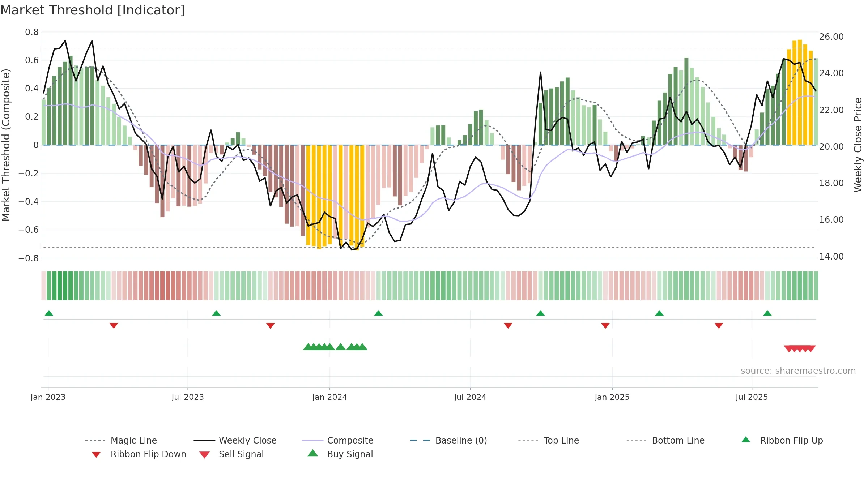
Task: Click the red ribbon flip down triangle in early 2023
Action: click(114, 326)
